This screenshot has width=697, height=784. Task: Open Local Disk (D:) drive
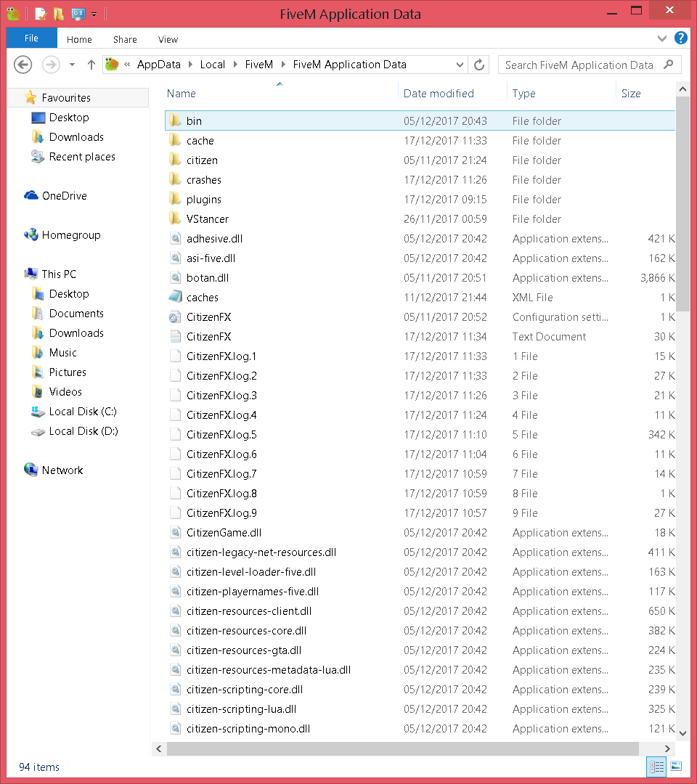75,431
